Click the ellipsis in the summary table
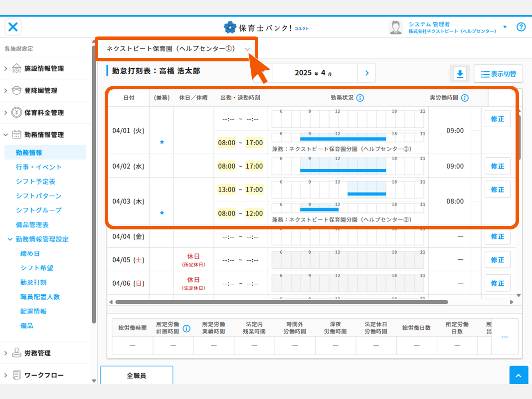The width and height of the screenshot is (532, 399). click(x=505, y=337)
